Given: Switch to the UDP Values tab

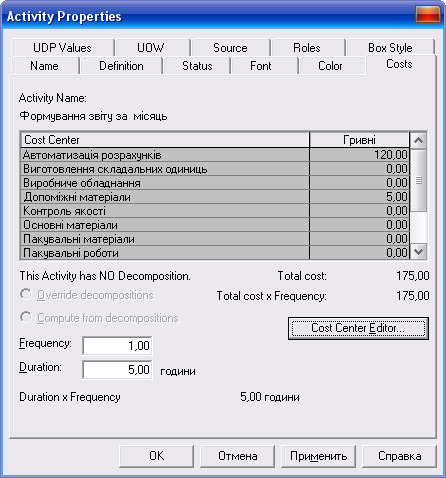Looking at the screenshot, I should click(62, 48).
